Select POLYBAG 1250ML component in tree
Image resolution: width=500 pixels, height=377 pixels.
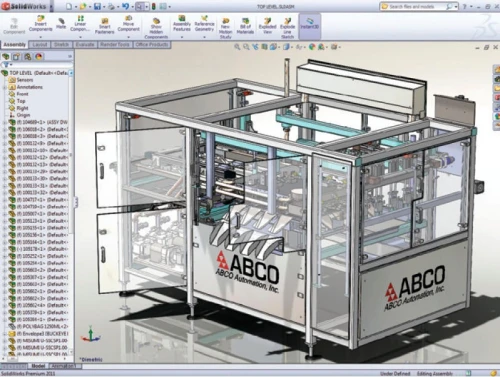(39, 326)
